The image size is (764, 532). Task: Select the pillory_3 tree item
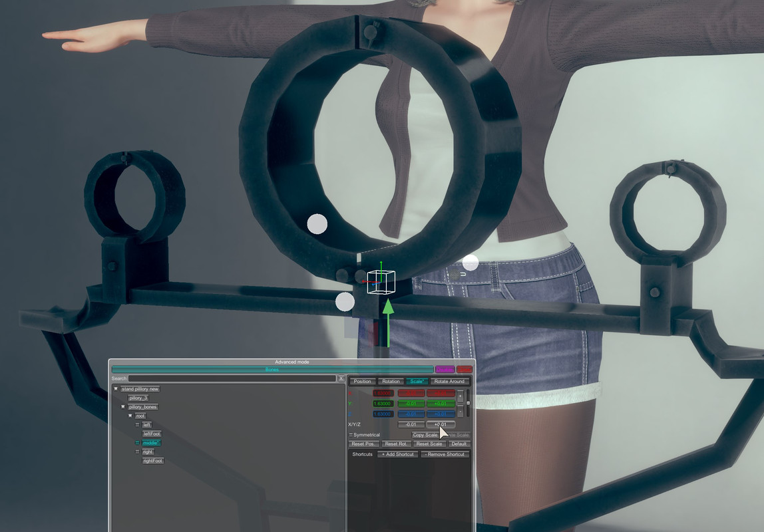click(138, 398)
